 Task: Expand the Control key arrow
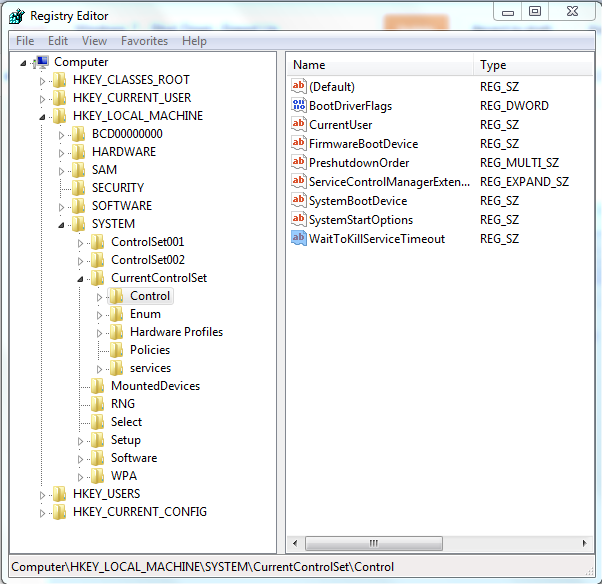pos(99,298)
